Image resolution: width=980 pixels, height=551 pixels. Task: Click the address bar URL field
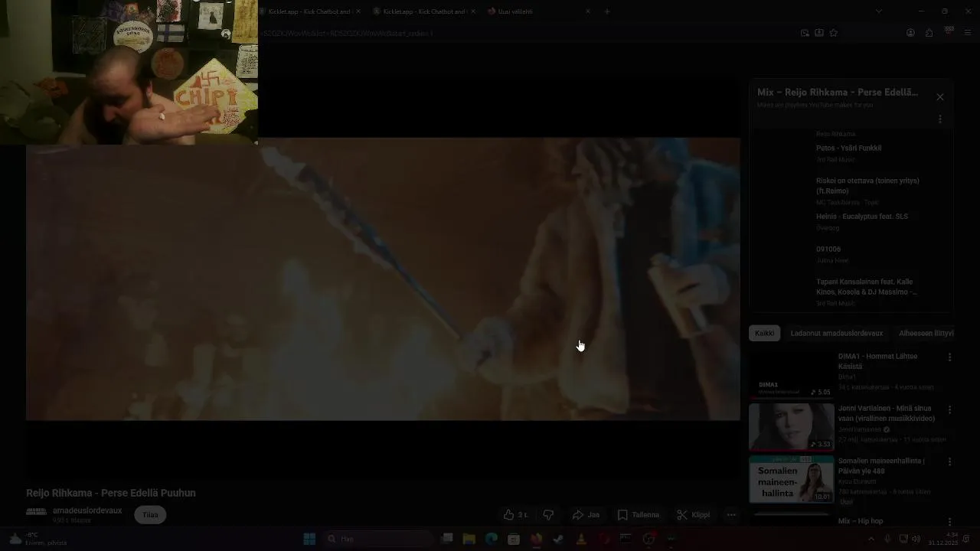[x=528, y=34]
